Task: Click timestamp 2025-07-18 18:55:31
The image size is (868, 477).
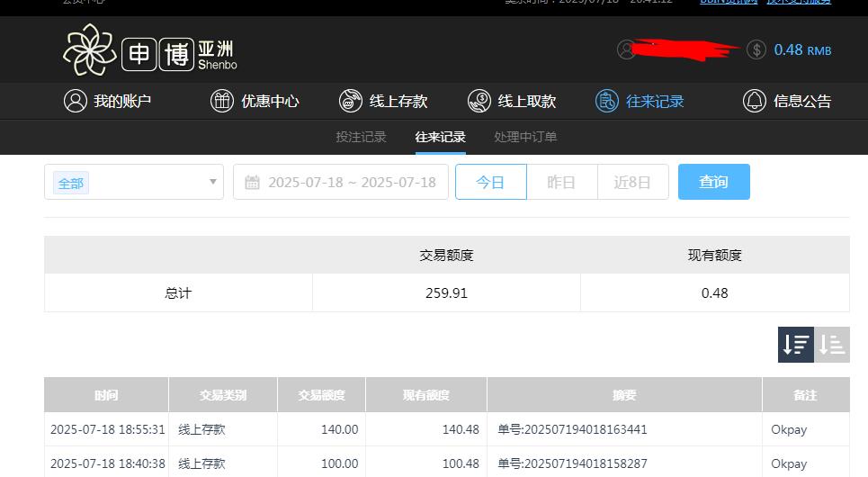Action: [x=107, y=429]
